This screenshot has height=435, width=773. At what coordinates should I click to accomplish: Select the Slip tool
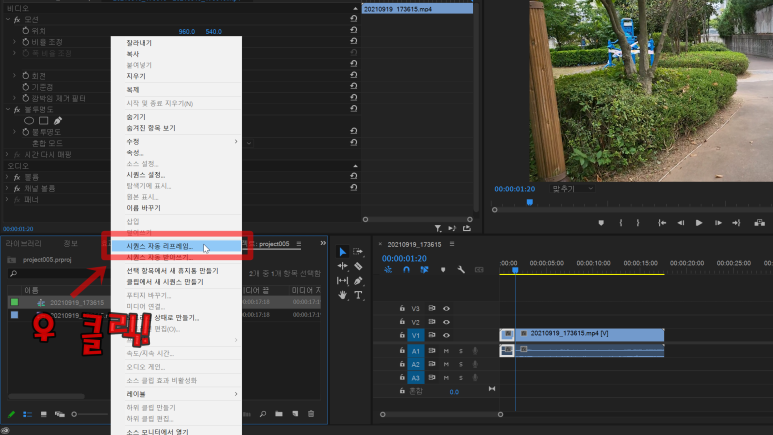[x=343, y=281]
